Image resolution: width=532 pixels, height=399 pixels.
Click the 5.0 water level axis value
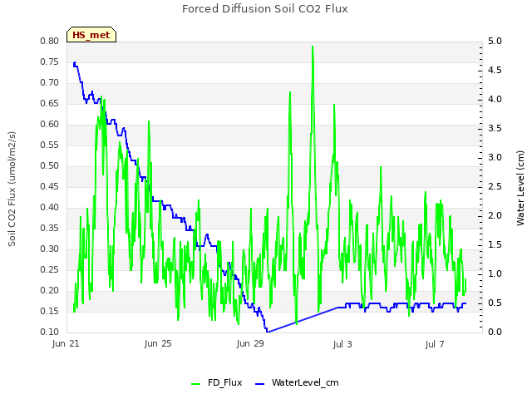tap(495, 41)
